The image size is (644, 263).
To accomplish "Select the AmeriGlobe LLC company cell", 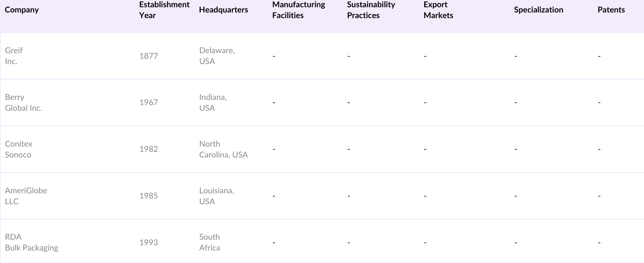I will pyautogui.click(x=26, y=196).
